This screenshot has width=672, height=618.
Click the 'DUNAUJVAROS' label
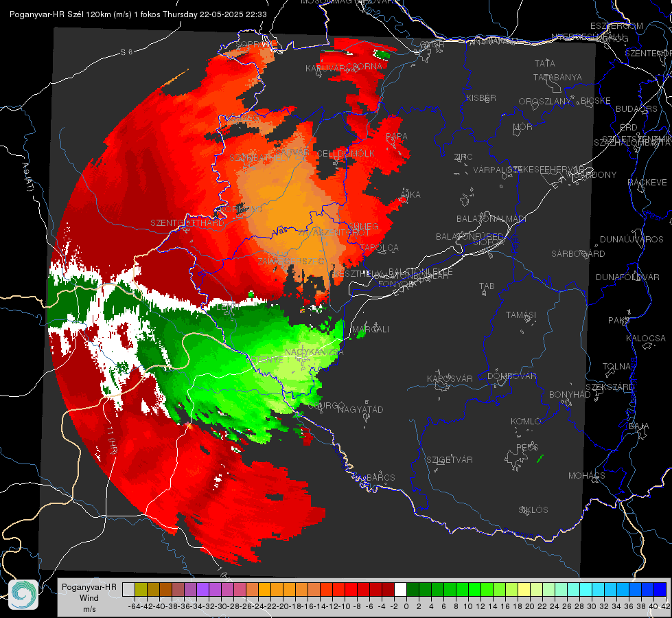click(x=632, y=240)
